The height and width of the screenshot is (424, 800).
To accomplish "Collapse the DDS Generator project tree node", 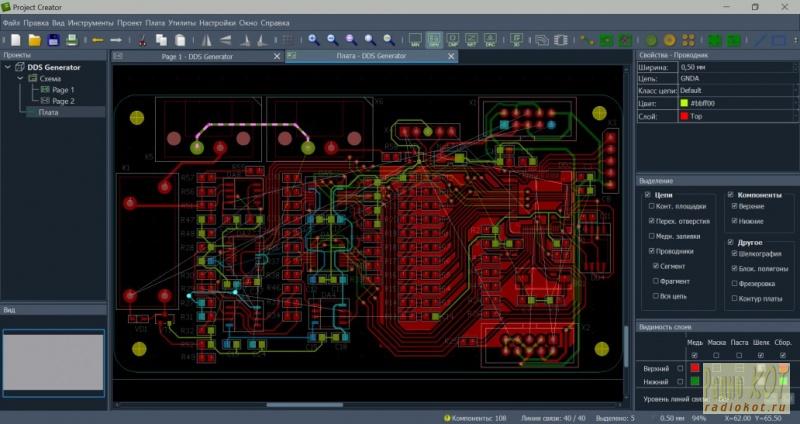I will click(8, 67).
